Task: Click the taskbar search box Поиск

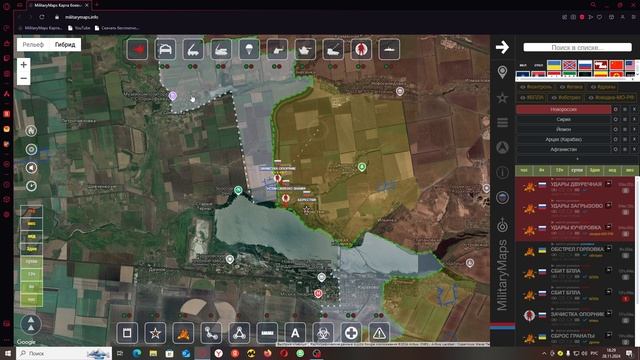Action: coord(64,353)
